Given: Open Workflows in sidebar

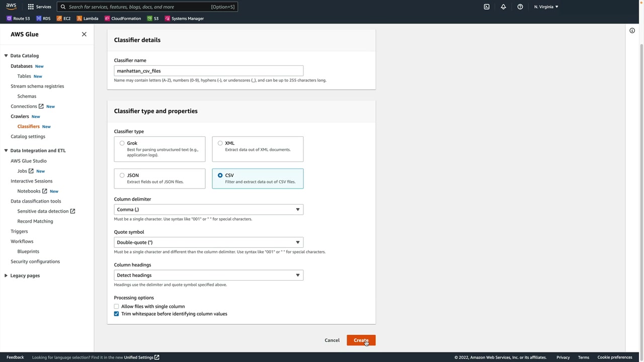Looking at the screenshot, I should [22, 241].
